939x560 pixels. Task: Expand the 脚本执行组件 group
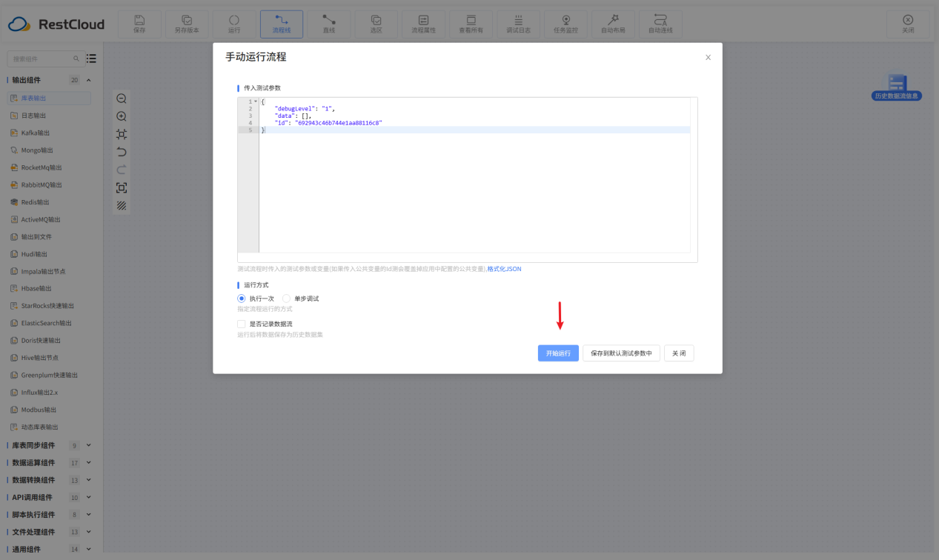coord(89,514)
